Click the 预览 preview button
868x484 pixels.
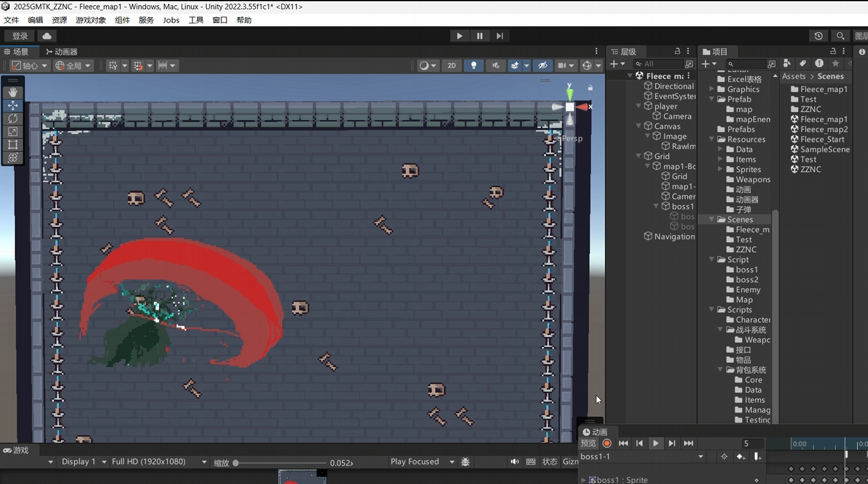point(588,443)
